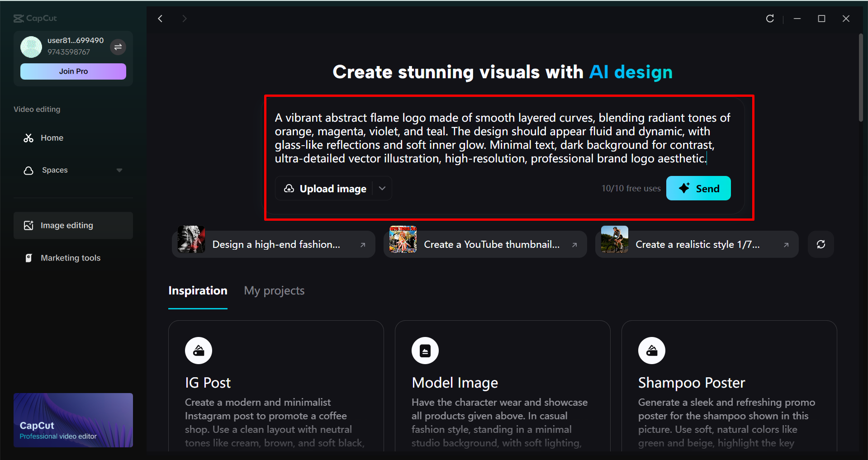868x460 pixels.
Task: Click the Shampoo Poster card icon
Action: (652, 351)
